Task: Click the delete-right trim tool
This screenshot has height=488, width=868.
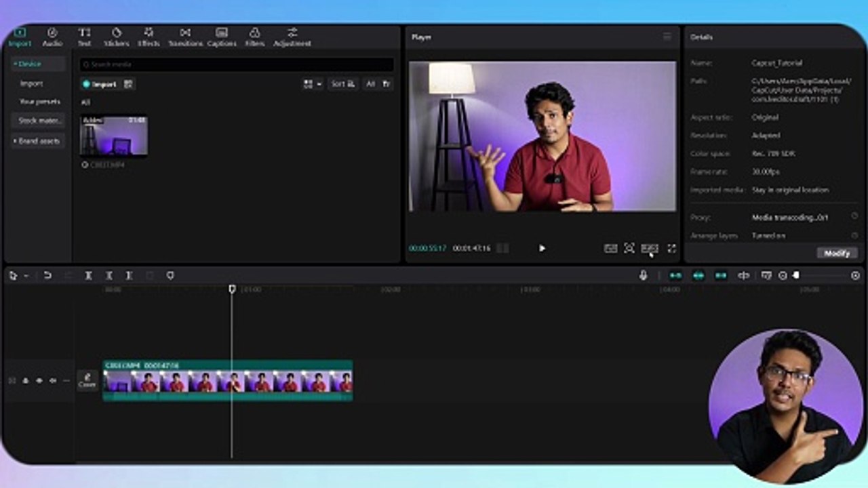Action: (x=129, y=276)
